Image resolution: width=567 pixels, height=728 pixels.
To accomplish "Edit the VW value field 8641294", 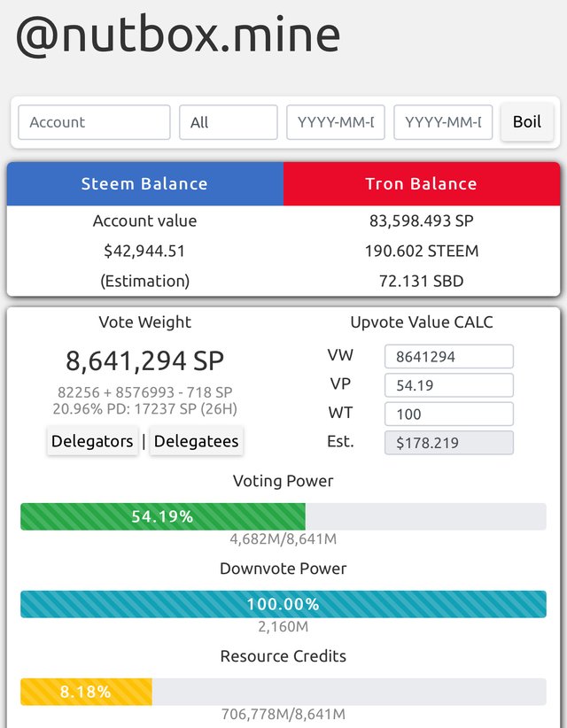I will (449, 357).
